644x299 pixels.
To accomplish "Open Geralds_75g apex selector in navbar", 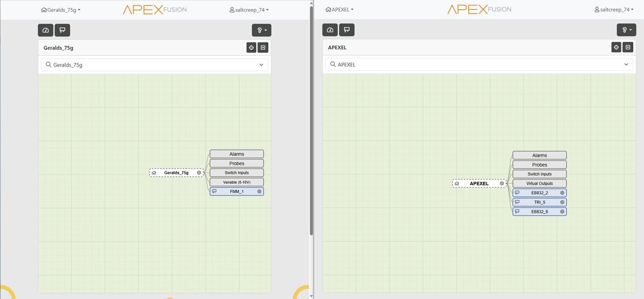I will 61,10.
